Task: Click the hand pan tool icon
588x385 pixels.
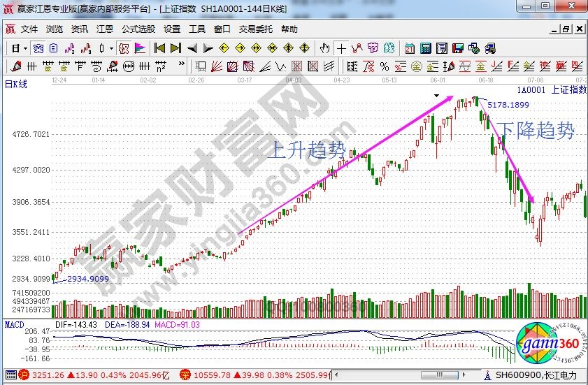Action: click(x=324, y=48)
